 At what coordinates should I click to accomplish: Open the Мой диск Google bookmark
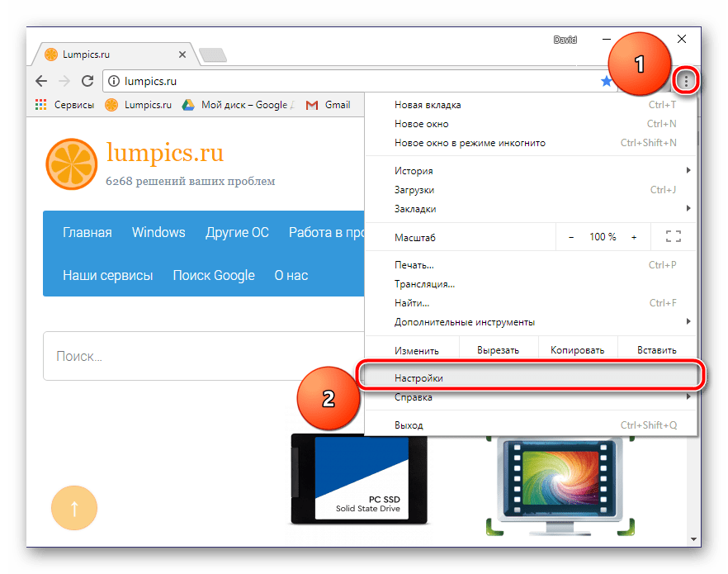pos(239,105)
